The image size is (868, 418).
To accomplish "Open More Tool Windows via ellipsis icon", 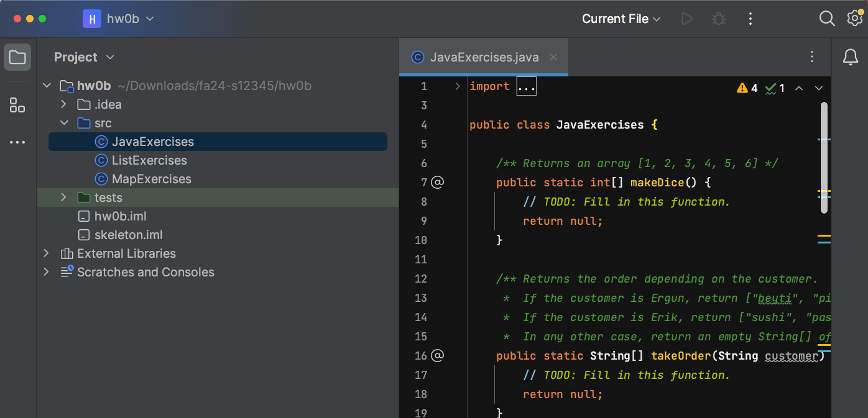I will 17,142.
